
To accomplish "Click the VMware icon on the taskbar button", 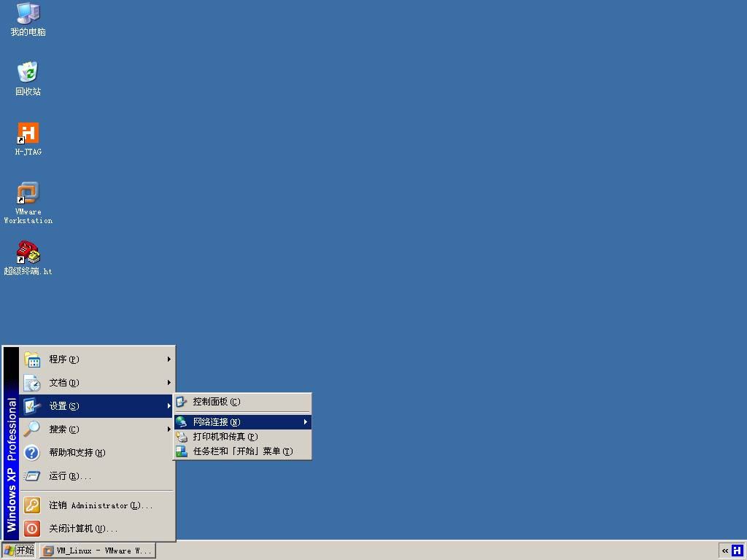I will (47, 551).
